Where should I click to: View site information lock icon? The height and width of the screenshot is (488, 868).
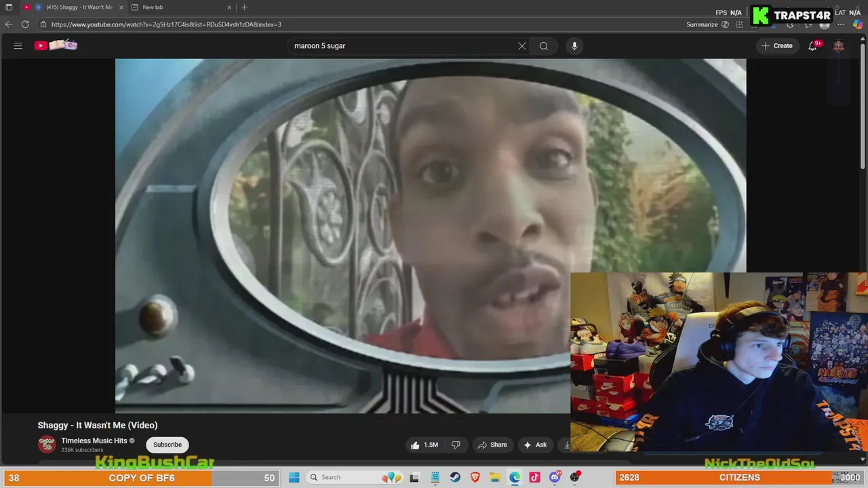pos(43,24)
